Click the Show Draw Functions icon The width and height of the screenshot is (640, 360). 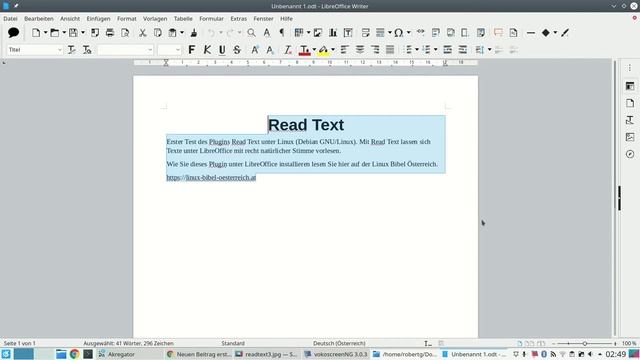click(x=565, y=33)
